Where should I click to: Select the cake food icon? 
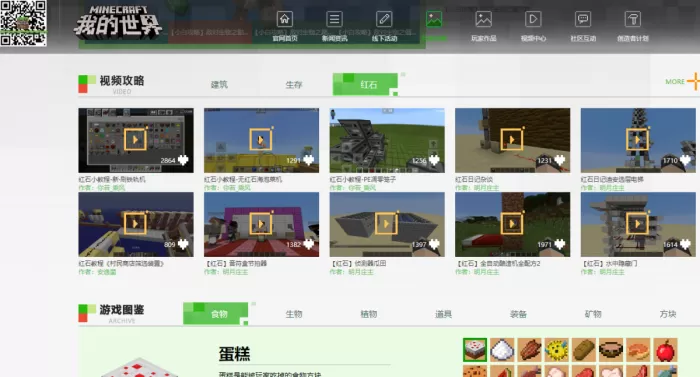coord(475,350)
